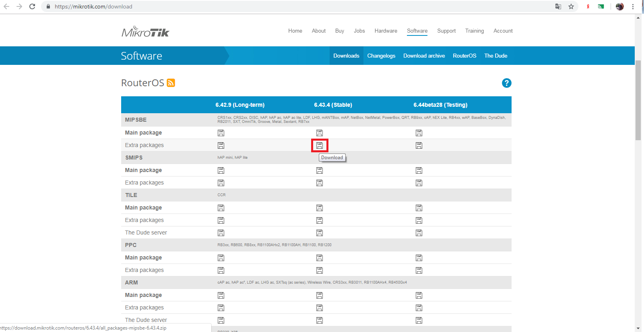
Task: Click the scrollbar down arrow
Action: (638, 328)
